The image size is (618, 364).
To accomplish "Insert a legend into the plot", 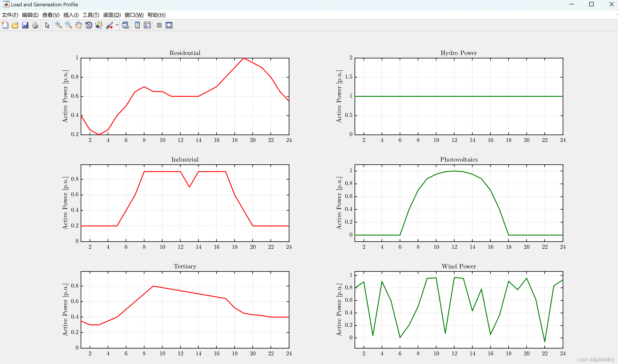I will (147, 25).
